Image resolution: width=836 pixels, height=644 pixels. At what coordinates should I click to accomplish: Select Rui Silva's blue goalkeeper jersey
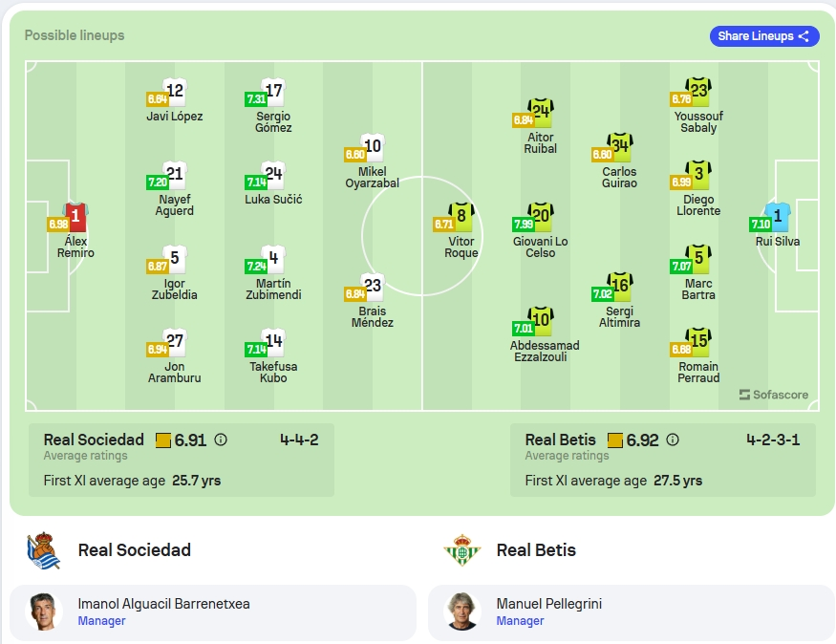click(x=778, y=217)
